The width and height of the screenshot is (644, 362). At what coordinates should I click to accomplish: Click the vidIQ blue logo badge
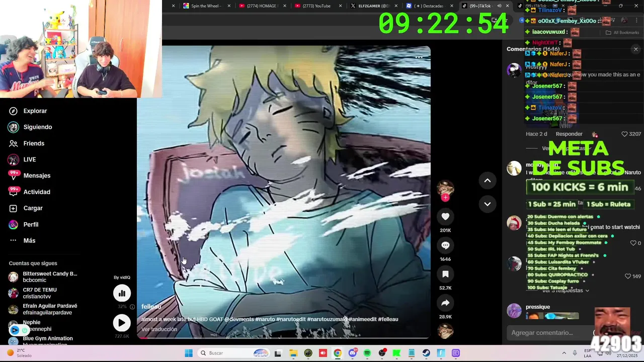click(15, 330)
